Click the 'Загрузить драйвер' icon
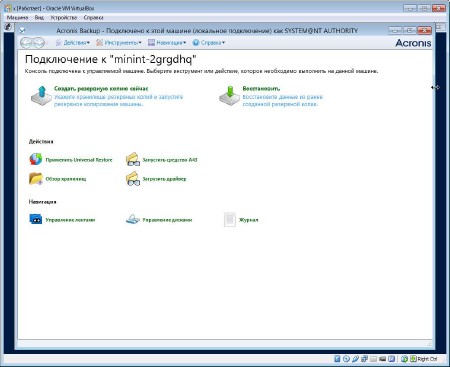The height and width of the screenshot is (367, 450). click(x=133, y=179)
